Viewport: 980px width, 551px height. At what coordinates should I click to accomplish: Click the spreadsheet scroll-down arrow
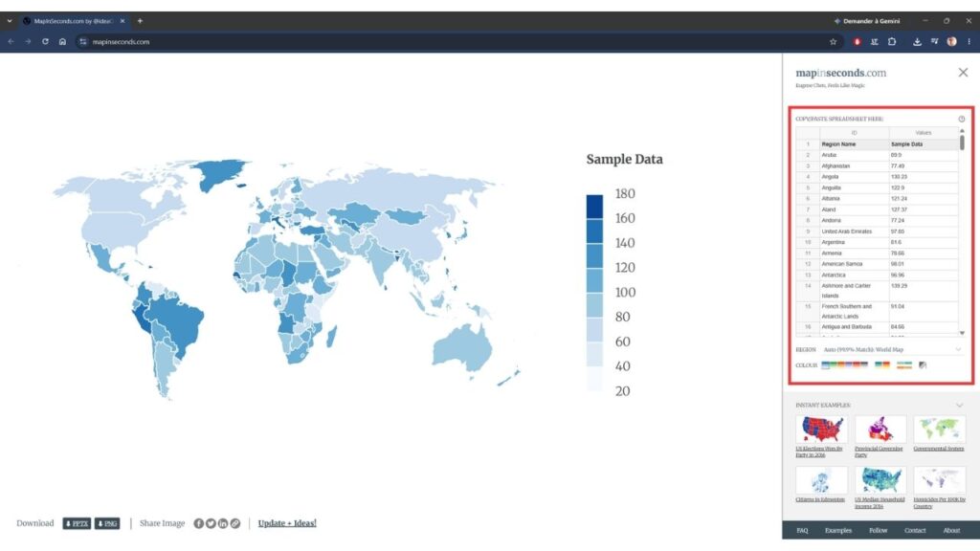[x=962, y=333]
